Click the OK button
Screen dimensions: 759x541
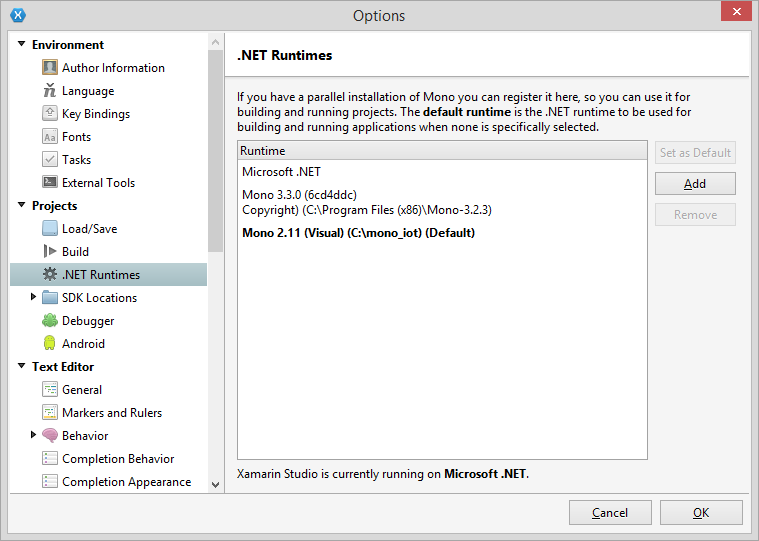click(701, 512)
